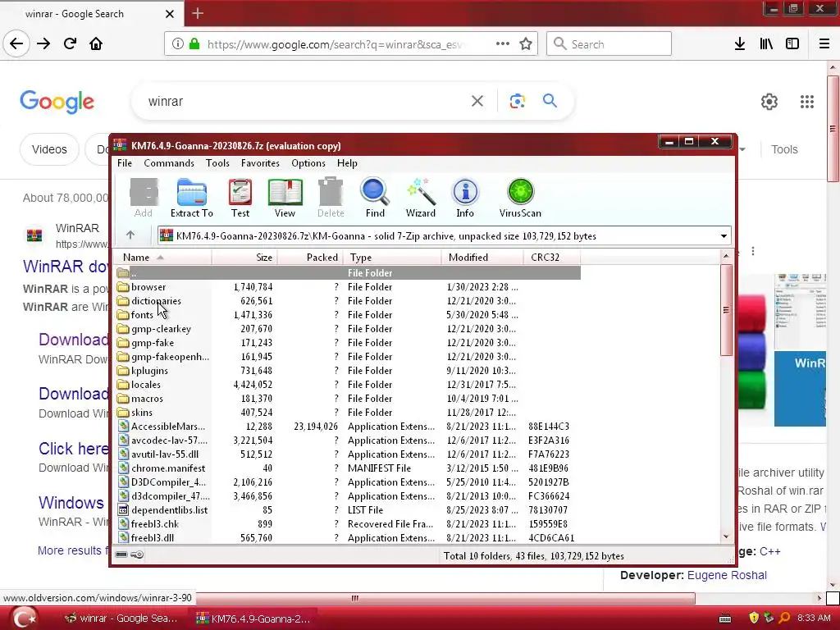Image resolution: width=840 pixels, height=630 pixels.
Task: Go to the Google logo homepage
Action: (57, 101)
